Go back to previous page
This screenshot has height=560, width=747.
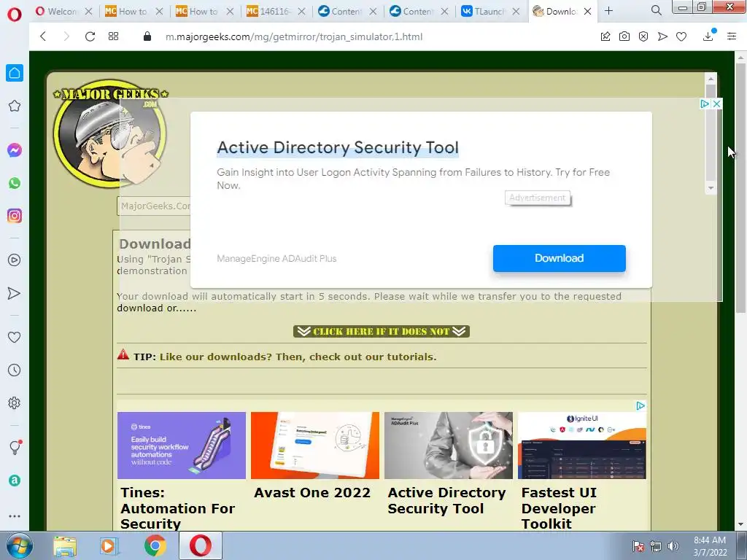43,36
